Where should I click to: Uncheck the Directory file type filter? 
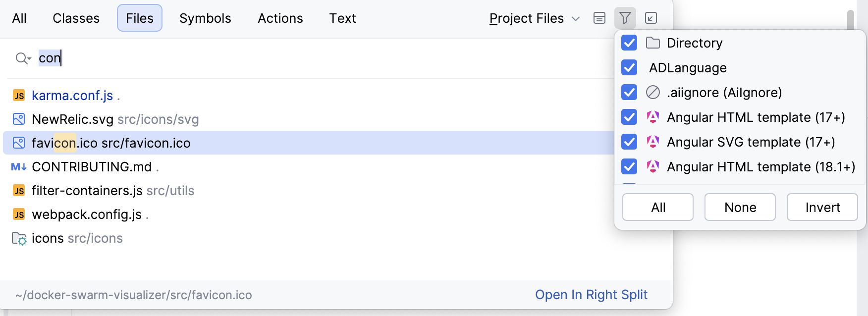(629, 43)
